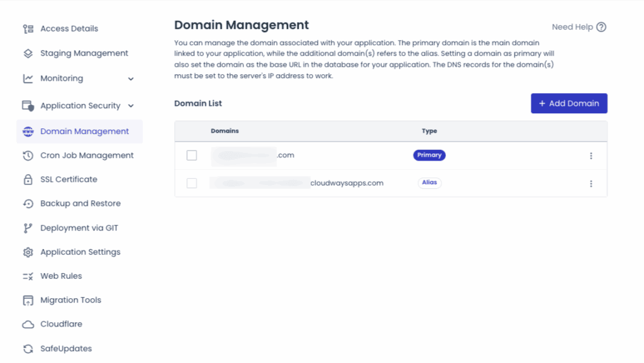
Task: Go to Web Rules section
Action: tap(61, 276)
